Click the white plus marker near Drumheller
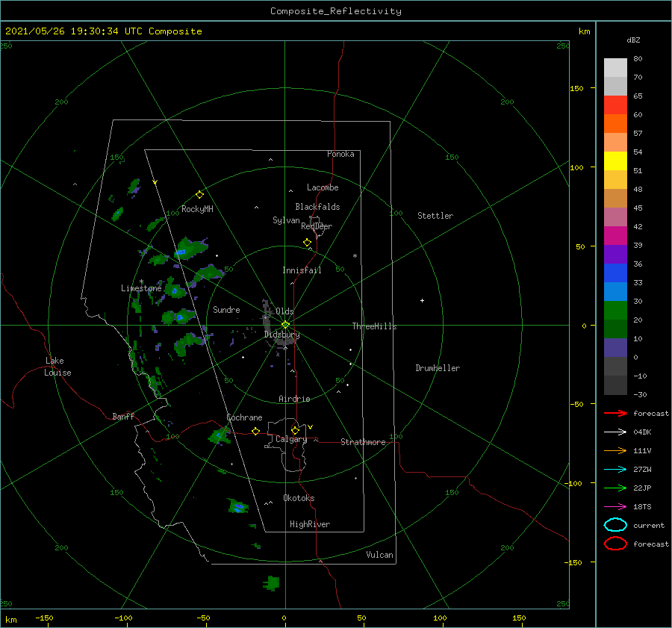 click(422, 300)
